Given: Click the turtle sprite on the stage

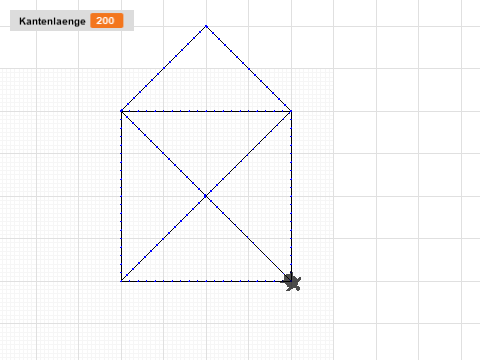Looking at the screenshot, I should [292, 282].
